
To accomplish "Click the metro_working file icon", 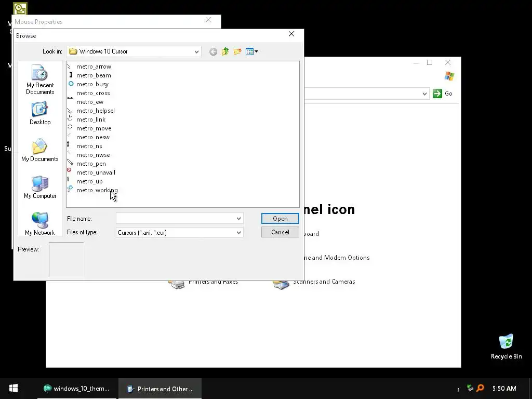I will 70,189.
